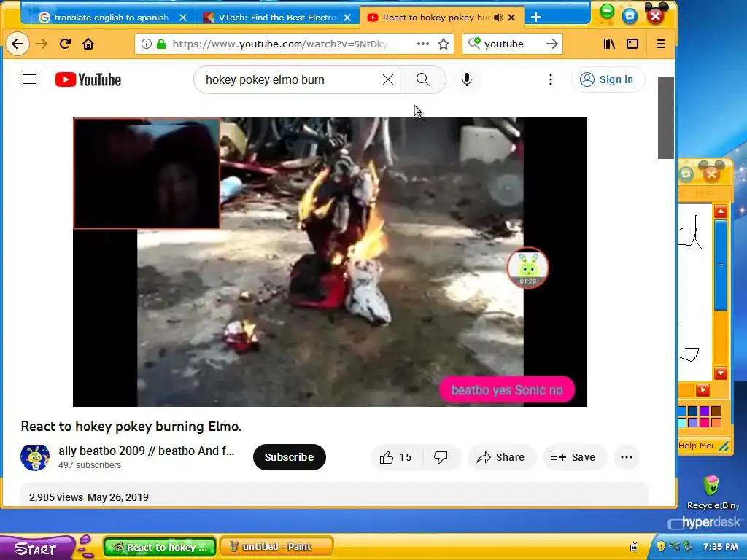Click Paint window scroll down arrow
The height and width of the screenshot is (560, 747).
[720, 373]
